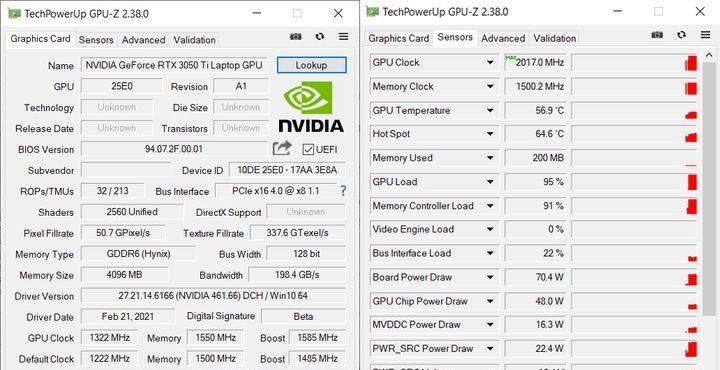The width and height of the screenshot is (720, 370).
Task: Open Memory Used sensor dropdown arrow
Action: pyautogui.click(x=490, y=158)
